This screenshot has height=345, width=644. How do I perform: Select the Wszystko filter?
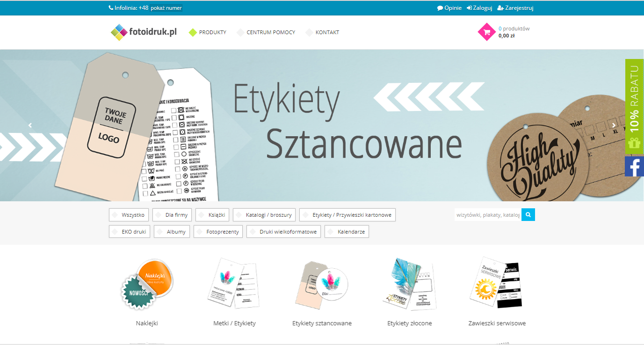coord(130,215)
